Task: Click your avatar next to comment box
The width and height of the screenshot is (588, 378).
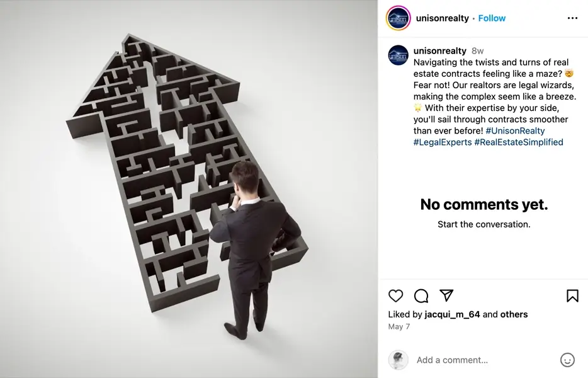Action: 399,360
